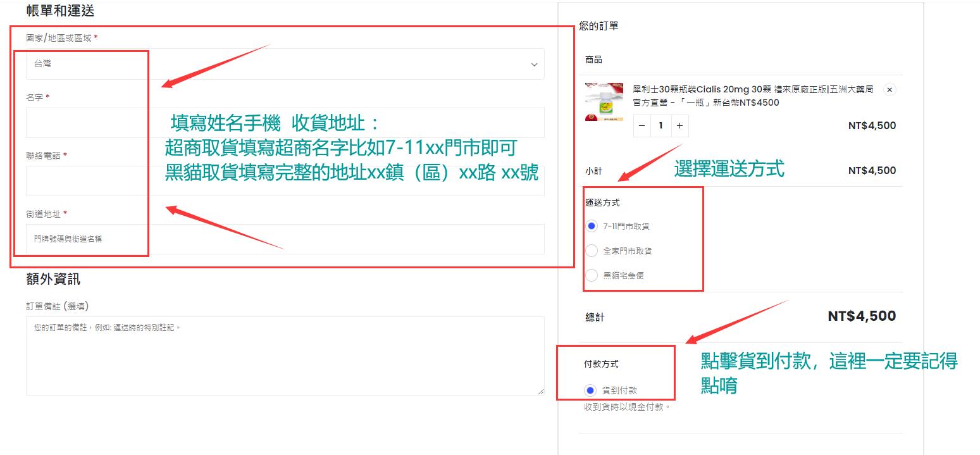Image resolution: width=980 pixels, height=455 pixels.
Task: Choose 黑貓宅急便 delivery method
Action: 592,275
